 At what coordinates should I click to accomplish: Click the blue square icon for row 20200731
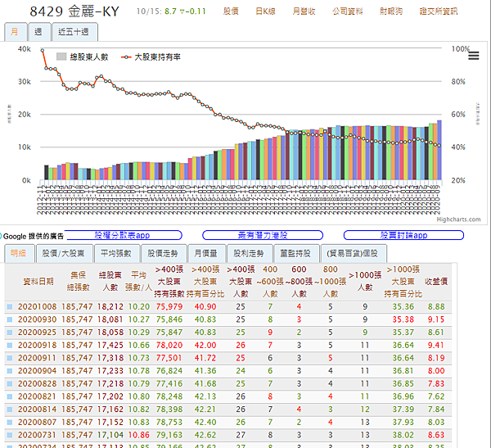pyautogui.click(x=10, y=435)
